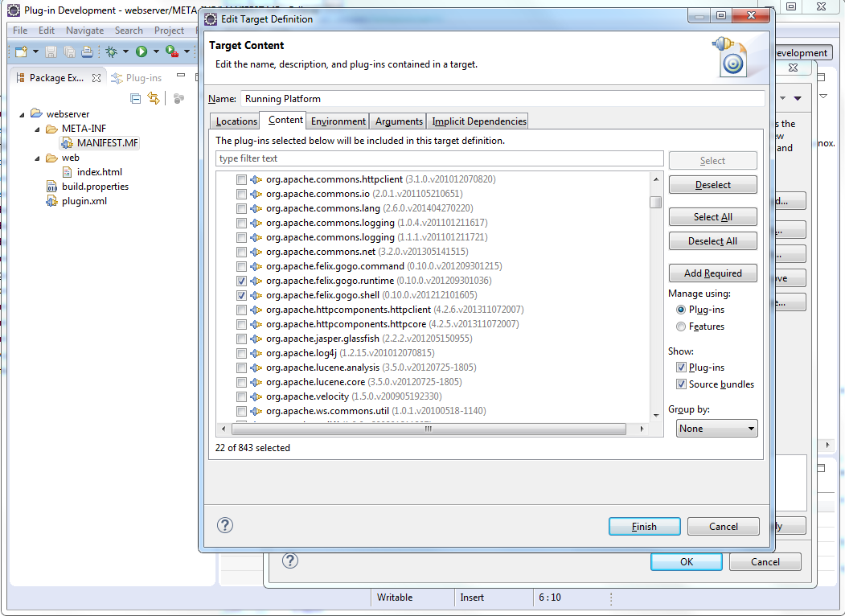
Task: Toggle the Show Plug-ins checkbox
Action: point(681,368)
